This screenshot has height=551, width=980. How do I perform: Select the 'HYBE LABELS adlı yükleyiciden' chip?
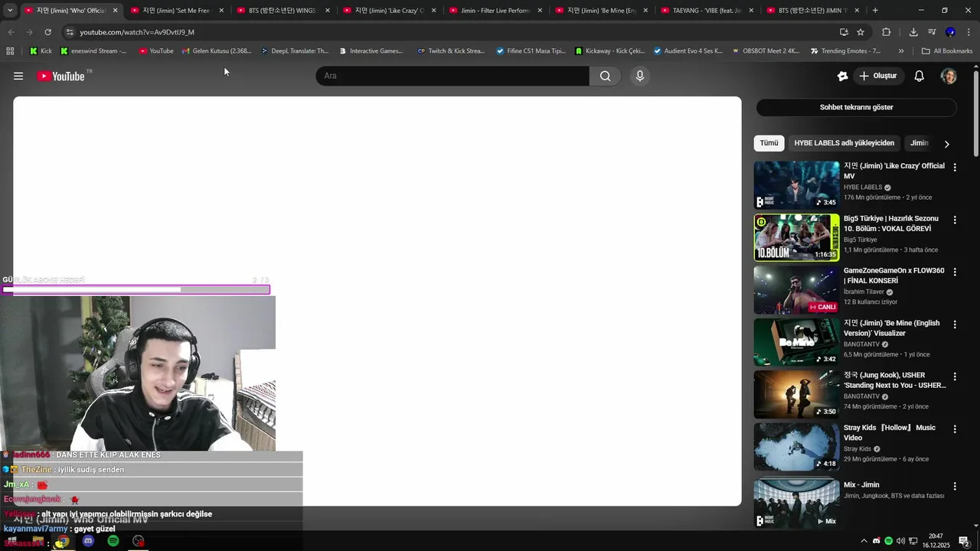pyautogui.click(x=844, y=143)
